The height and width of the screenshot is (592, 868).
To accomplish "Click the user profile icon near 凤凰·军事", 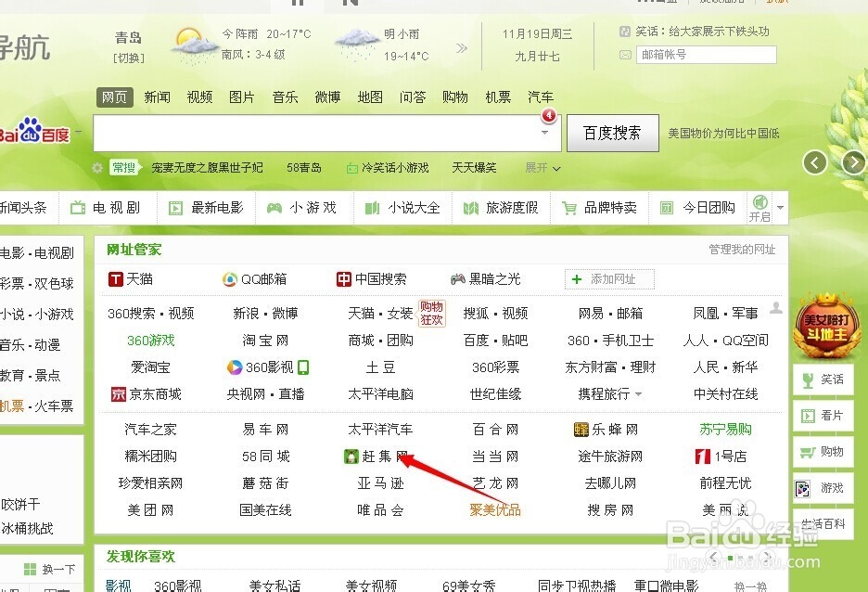I will 776,308.
